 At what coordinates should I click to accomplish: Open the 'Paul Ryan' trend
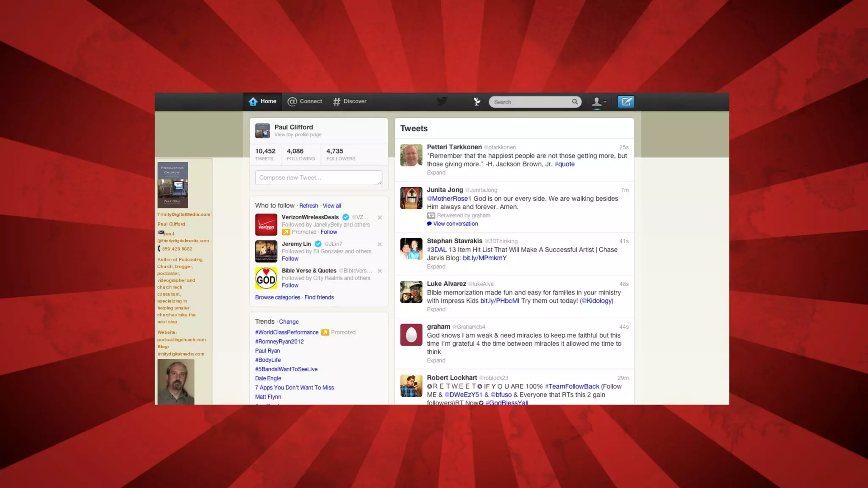pyautogui.click(x=267, y=351)
